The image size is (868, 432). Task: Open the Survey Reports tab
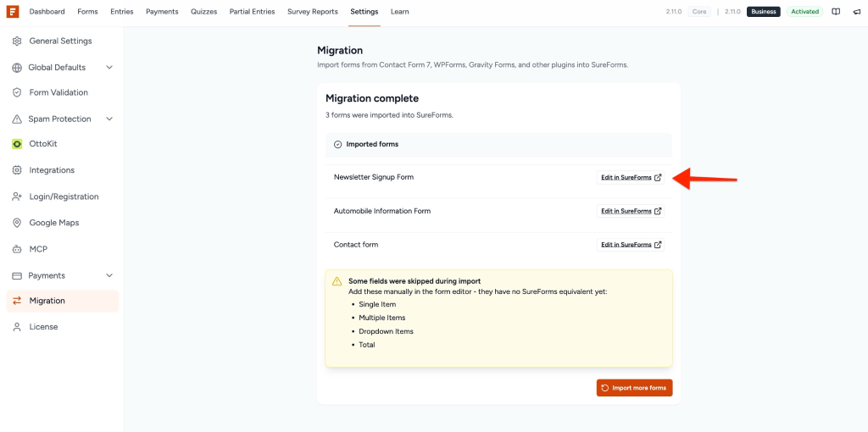(x=313, y=12)
